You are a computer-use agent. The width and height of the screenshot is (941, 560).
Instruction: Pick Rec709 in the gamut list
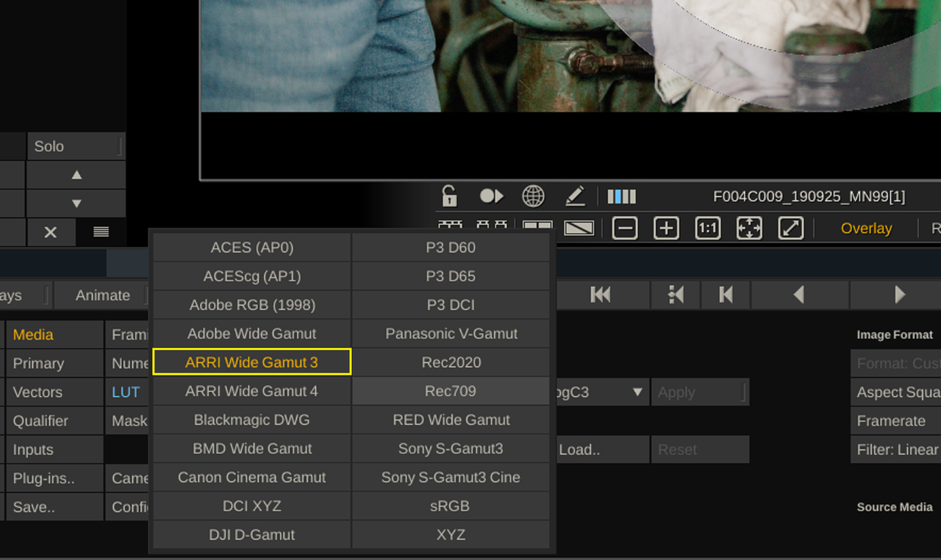451,391
